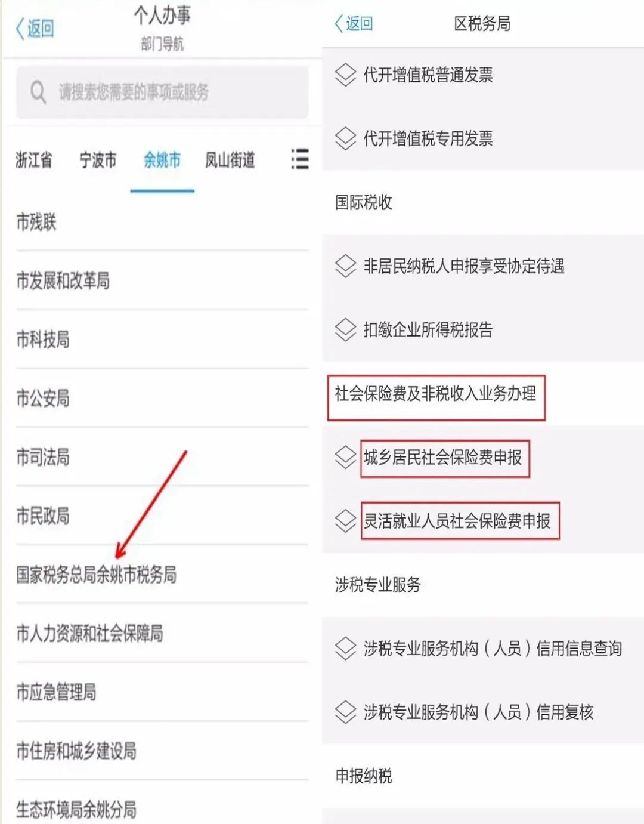Click layer icon beside 代开增值税专用发票
The height and width of the screenshot is (824, 644).
pyautogui.click(x=345, y=139)
